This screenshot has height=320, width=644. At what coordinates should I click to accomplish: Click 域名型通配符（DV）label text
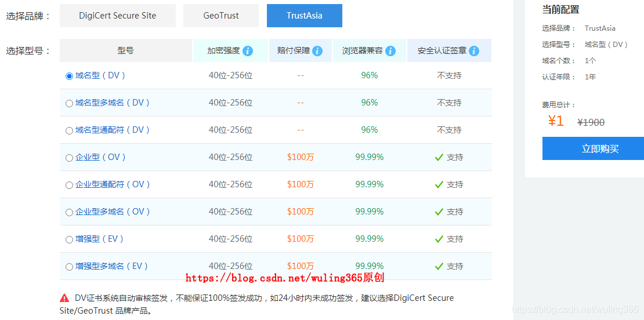(113, 130)
